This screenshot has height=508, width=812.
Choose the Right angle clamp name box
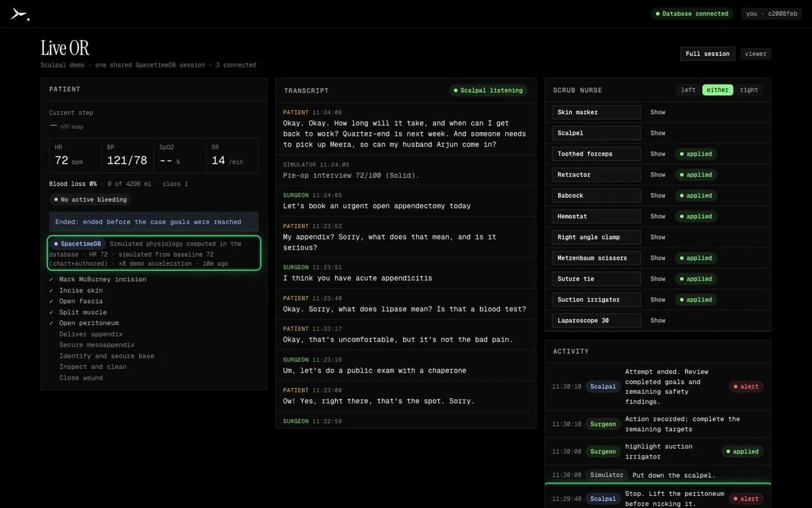pos(596,237)
